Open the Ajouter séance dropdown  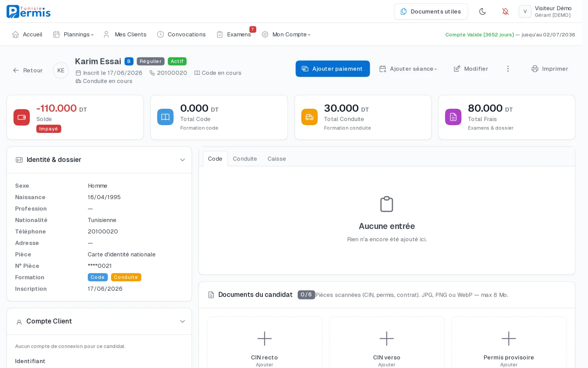tap(408, 69)
